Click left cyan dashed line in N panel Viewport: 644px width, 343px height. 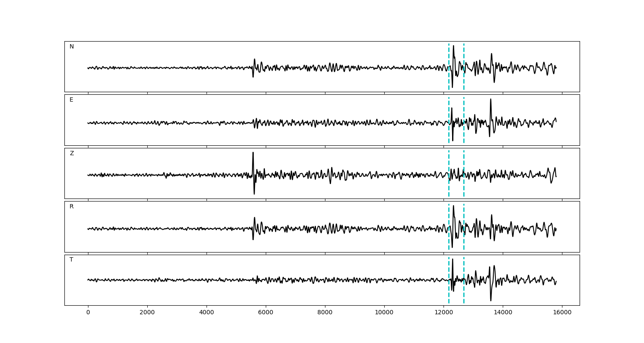pos(449,56)
